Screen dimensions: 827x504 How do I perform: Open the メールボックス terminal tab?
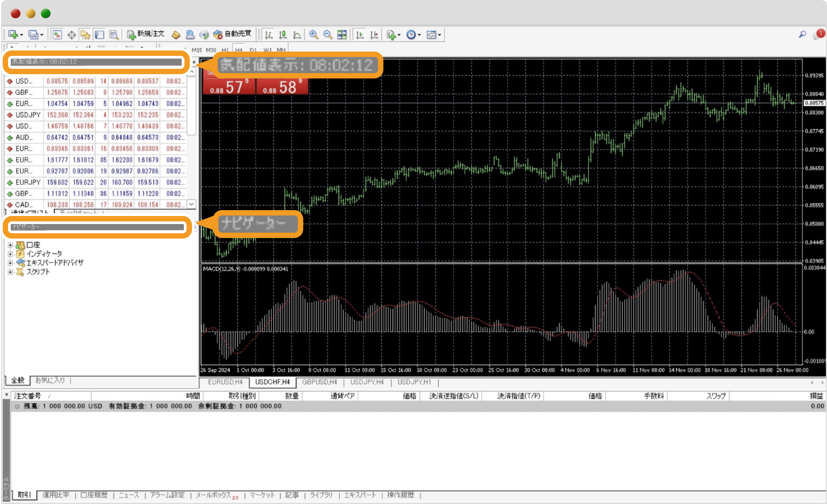[x=216, y=495]
